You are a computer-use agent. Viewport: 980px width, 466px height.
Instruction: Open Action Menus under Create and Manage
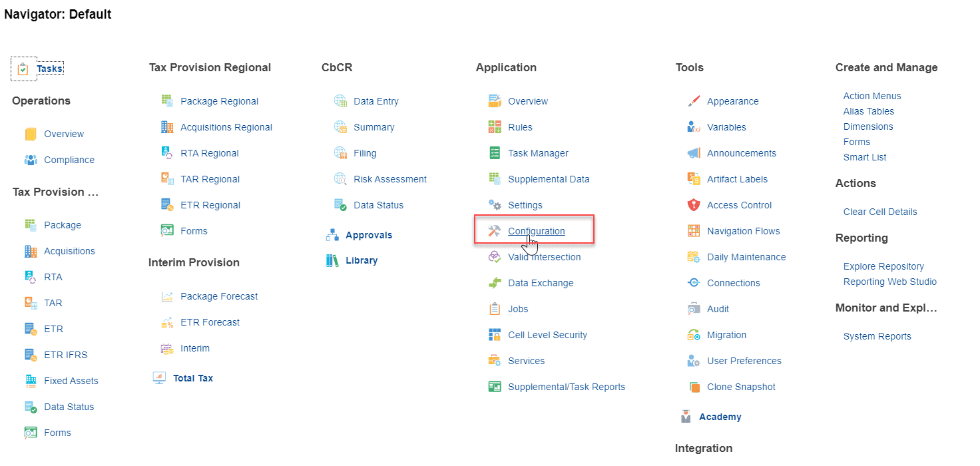click(x=872, y=96)
